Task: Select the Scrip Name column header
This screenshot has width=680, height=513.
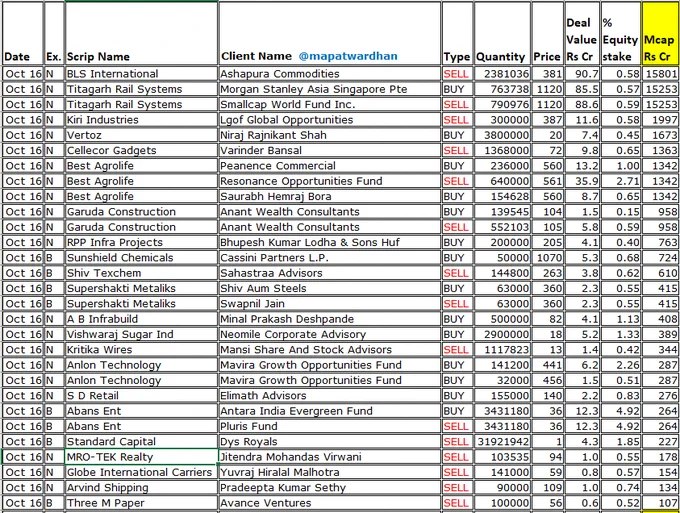Action: point(141,34)
